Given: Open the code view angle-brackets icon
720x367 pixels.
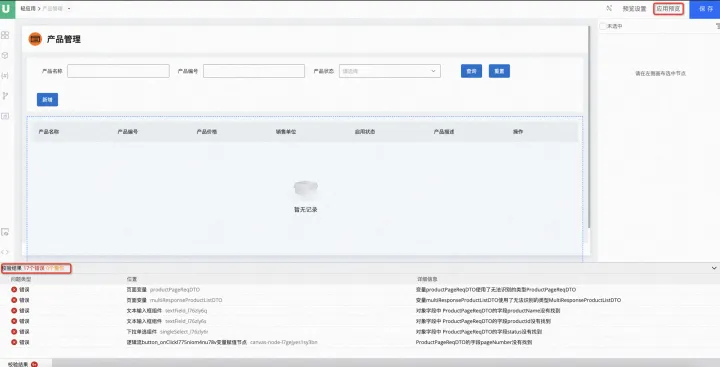Looking at the screenshot, I should point(5,252).
